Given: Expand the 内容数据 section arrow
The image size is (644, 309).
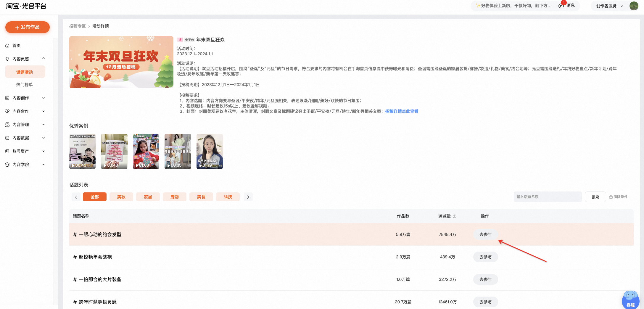Looking at the screenshot, I should click(x=44, y=138).
